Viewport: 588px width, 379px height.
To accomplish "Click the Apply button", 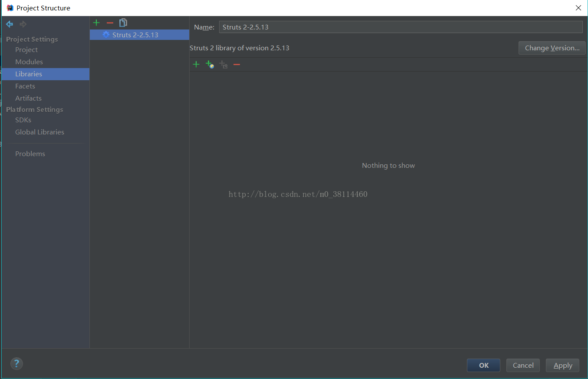I will point(562,365).
